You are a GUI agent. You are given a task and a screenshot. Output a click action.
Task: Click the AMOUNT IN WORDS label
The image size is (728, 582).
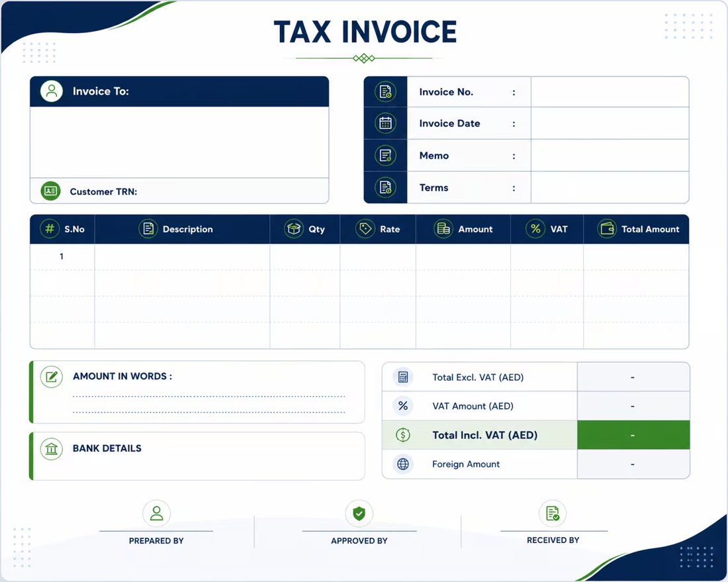click(122, 376)
